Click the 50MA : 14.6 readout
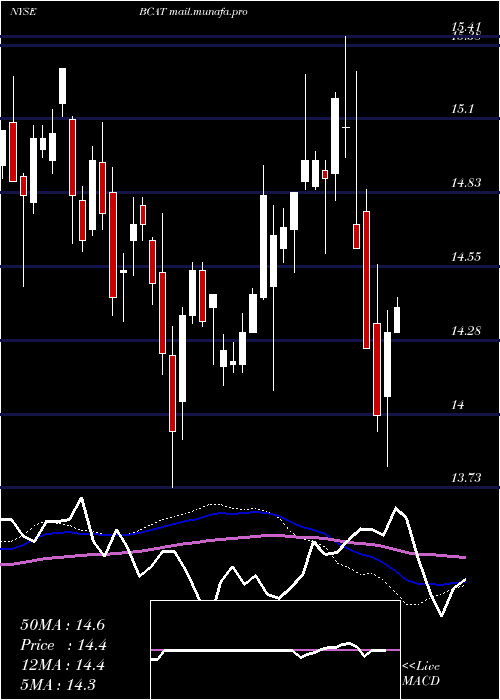The height and width of the screenshot is (700, 500). click(62, 625)
